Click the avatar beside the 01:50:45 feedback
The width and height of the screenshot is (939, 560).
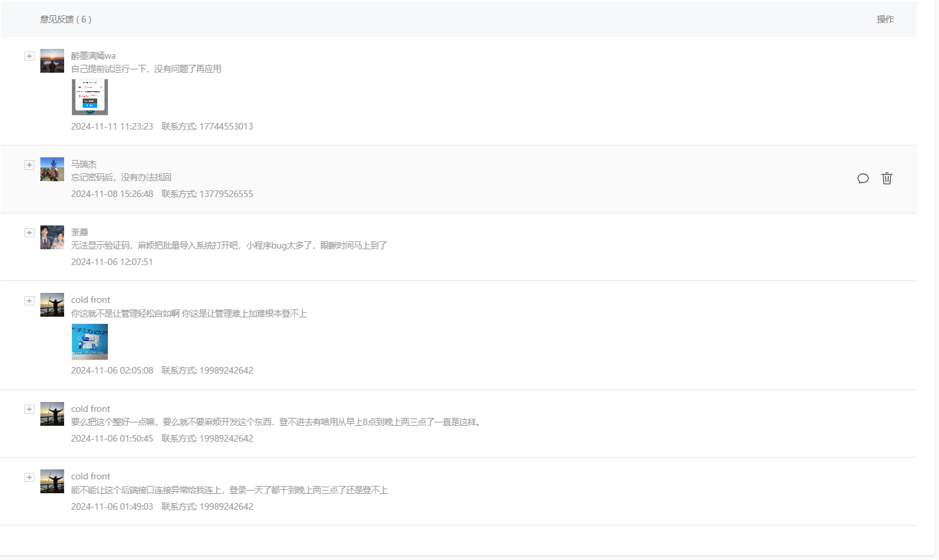coord(52,414)
